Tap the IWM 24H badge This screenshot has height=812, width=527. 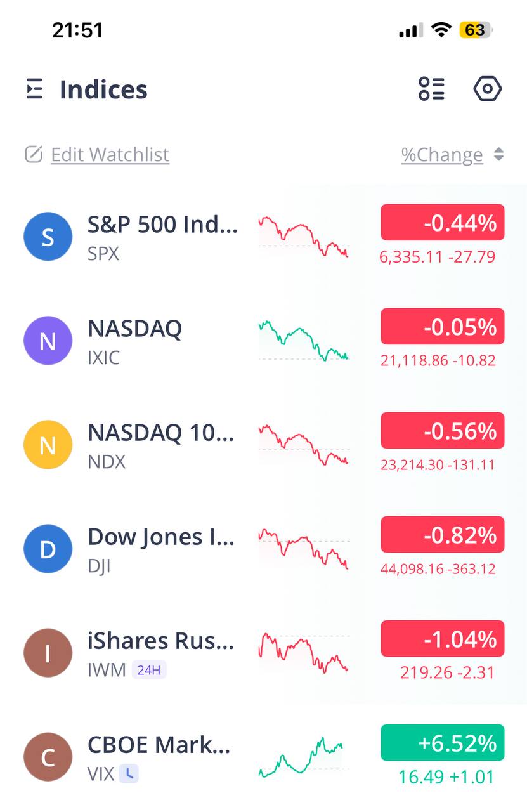(x=149, y=670)
